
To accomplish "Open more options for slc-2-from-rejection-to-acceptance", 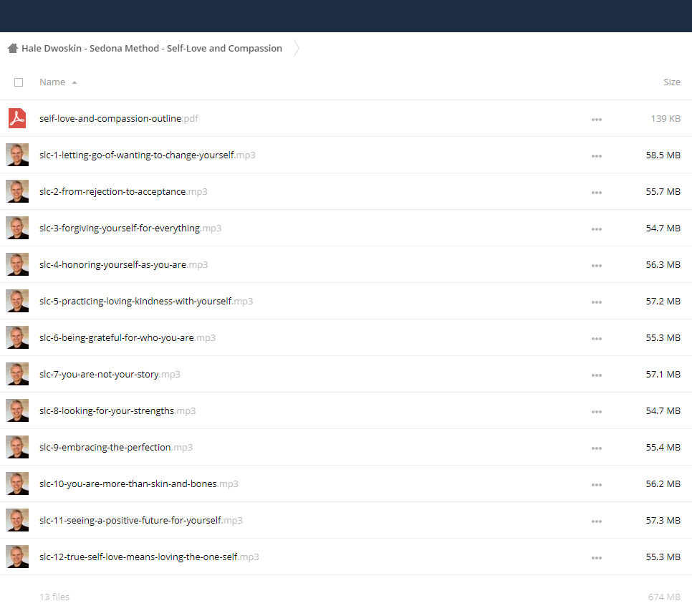I will pos(597,193).
